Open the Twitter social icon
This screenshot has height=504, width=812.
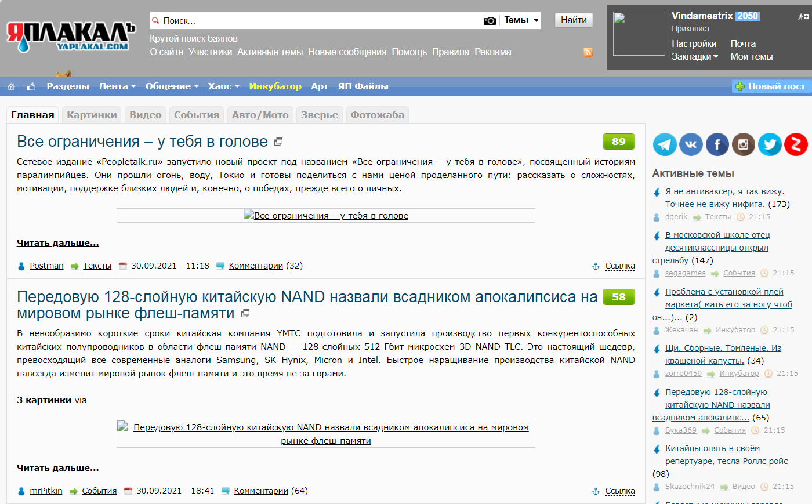(x=770, y=144)
